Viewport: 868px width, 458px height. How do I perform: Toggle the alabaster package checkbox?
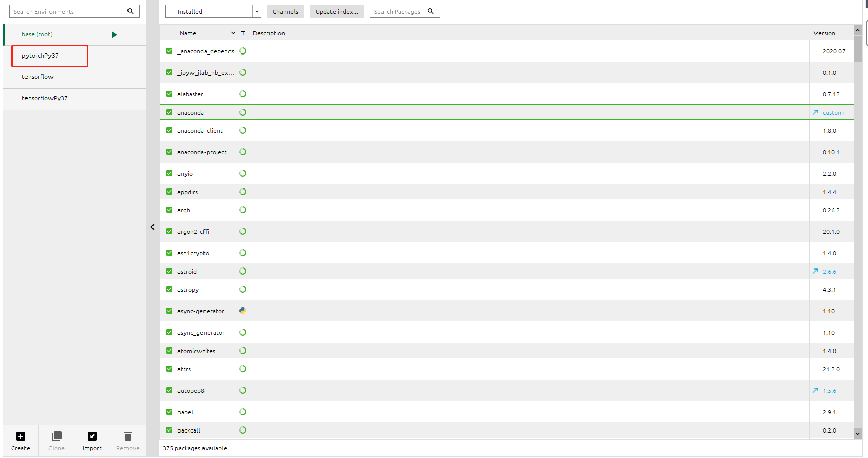[169, 94]
